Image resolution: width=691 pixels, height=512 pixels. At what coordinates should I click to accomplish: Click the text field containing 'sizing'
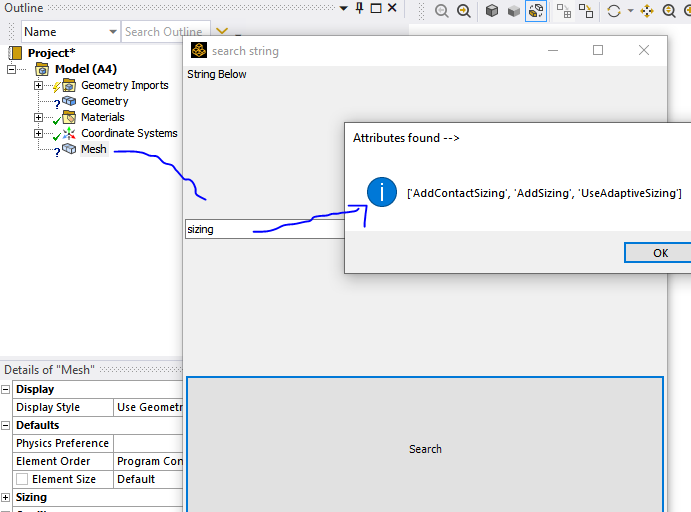click(265, 229)
